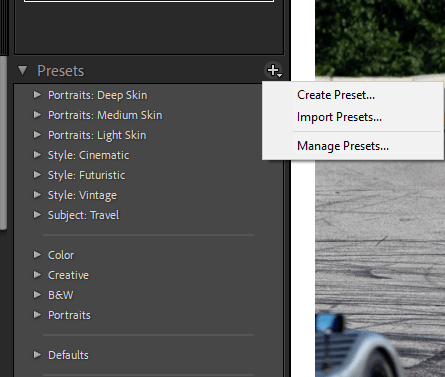Screen dimensions: 445x377
Task: Choose Manage Presets... from the menu
Action: (343, 146)
